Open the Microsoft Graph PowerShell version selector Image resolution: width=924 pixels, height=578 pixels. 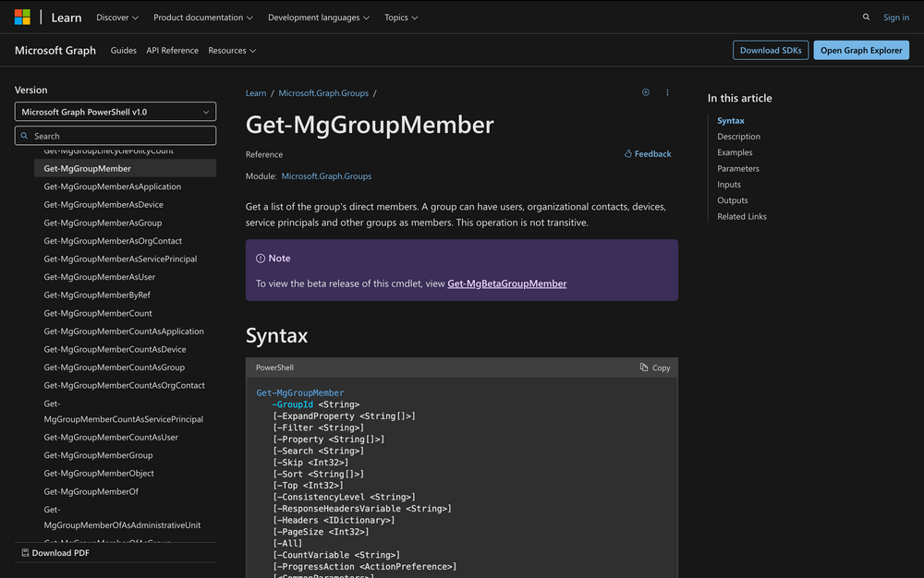point(115,111)
